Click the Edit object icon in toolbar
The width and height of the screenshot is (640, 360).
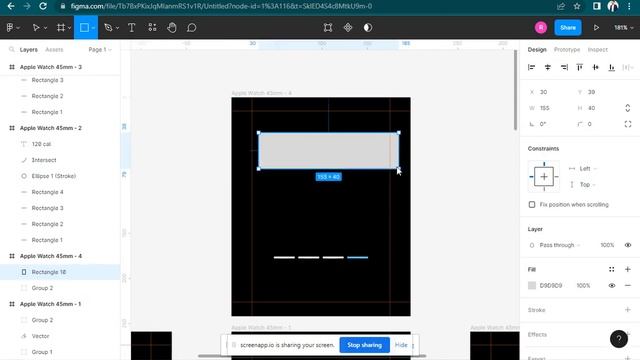pos(328,27)
